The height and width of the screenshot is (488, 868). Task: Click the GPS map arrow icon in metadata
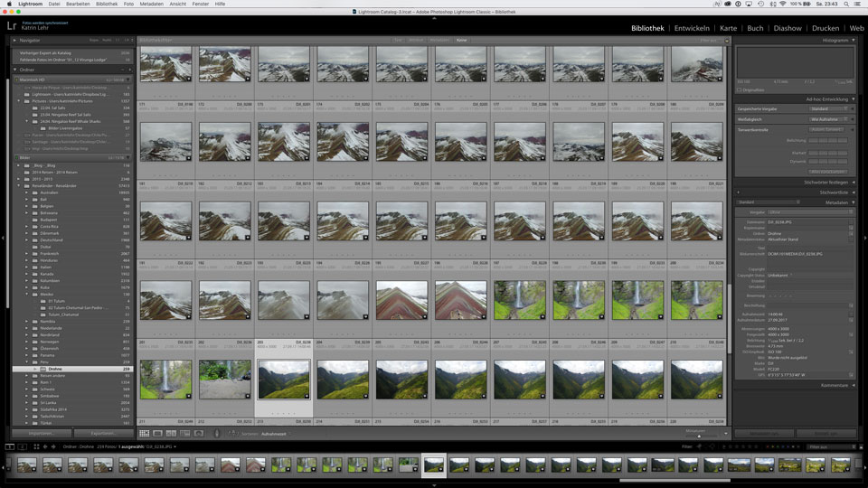click(x=851, y=374)
